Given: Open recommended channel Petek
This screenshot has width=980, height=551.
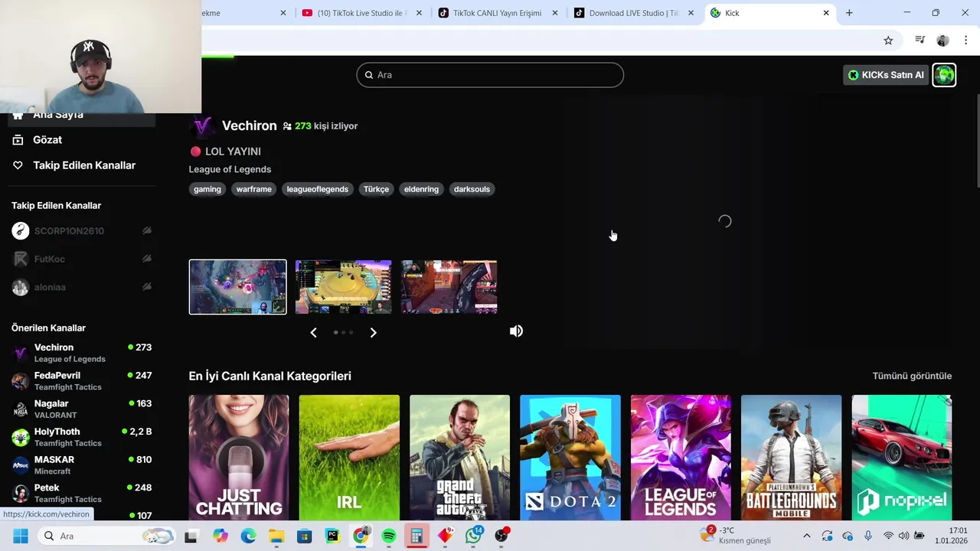Looking at the screenshot, I should pos(81,494).
